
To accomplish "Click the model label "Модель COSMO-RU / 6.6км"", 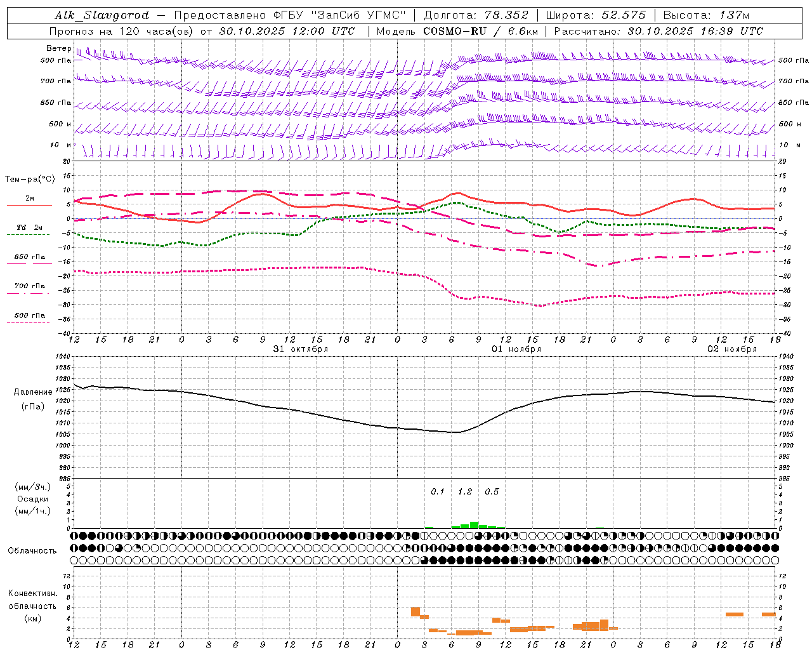I will (457, 31).
